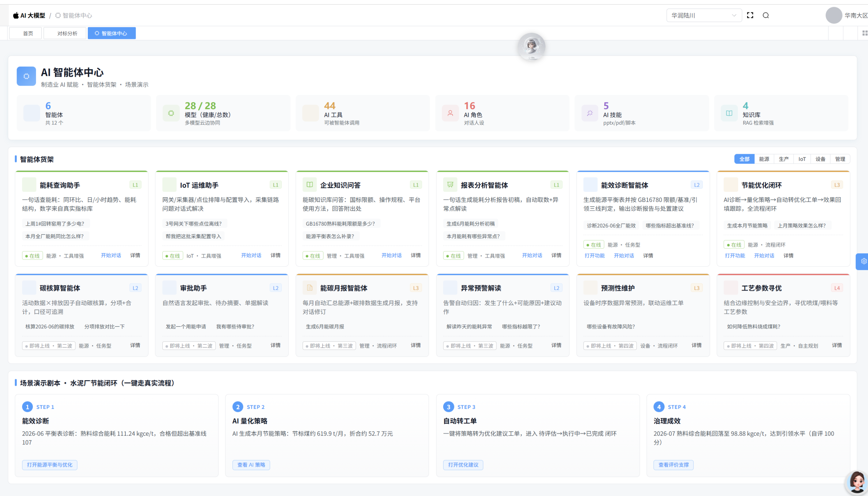Click 开始对话 on 节能优化闭环 card
The width and height of the screenshot is (868, 496).
764,256
